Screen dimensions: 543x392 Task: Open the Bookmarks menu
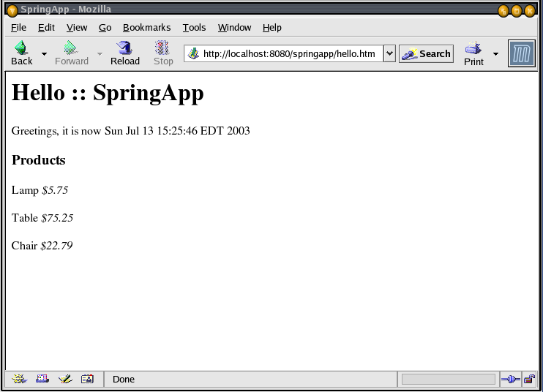click(146, 27)
